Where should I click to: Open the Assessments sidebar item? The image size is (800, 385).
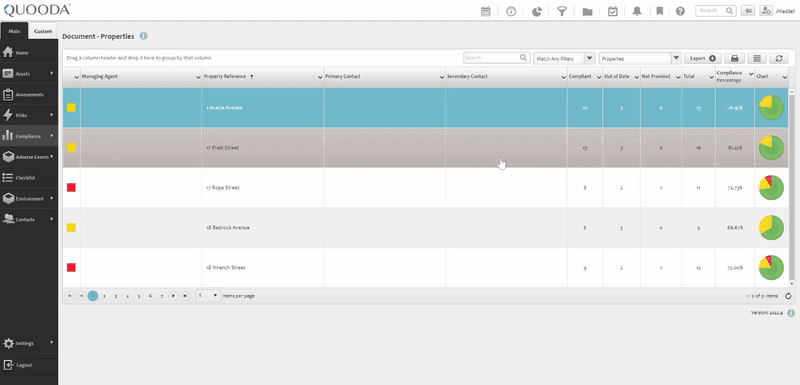pyautogui.click(x=29, y=94)
